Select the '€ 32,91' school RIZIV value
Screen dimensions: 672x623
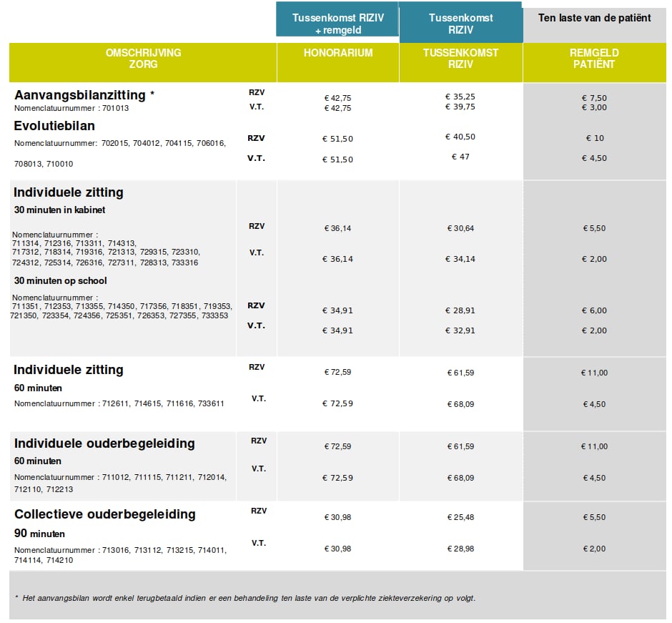460,330
